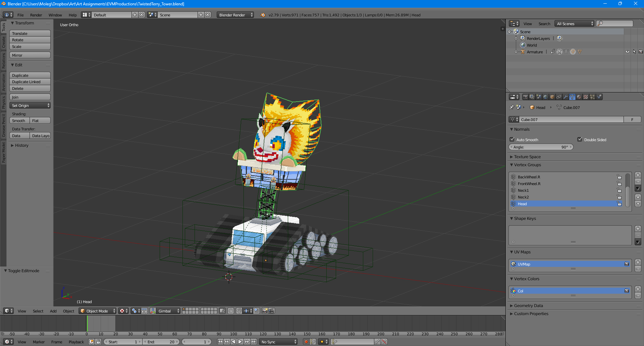Open the World properties globe tab

tap(545, 97)
